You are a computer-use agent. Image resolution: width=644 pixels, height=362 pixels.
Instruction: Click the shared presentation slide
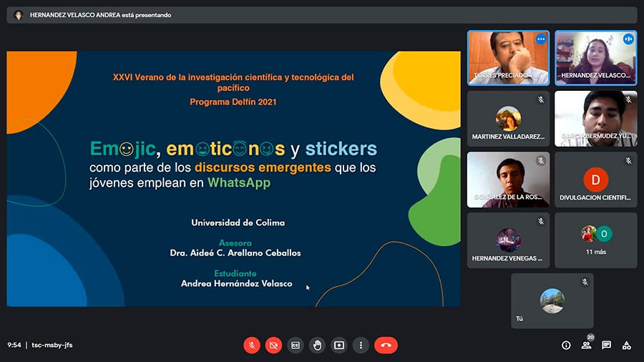pos(233,179)
